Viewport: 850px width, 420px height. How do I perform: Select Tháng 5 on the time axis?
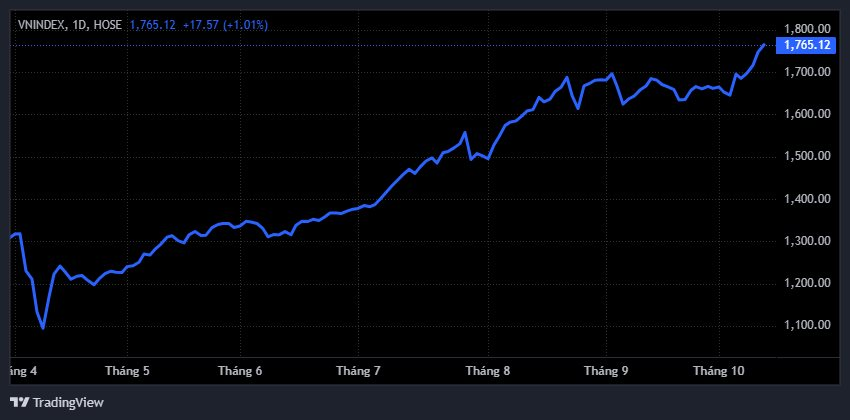tap(127, 371)
